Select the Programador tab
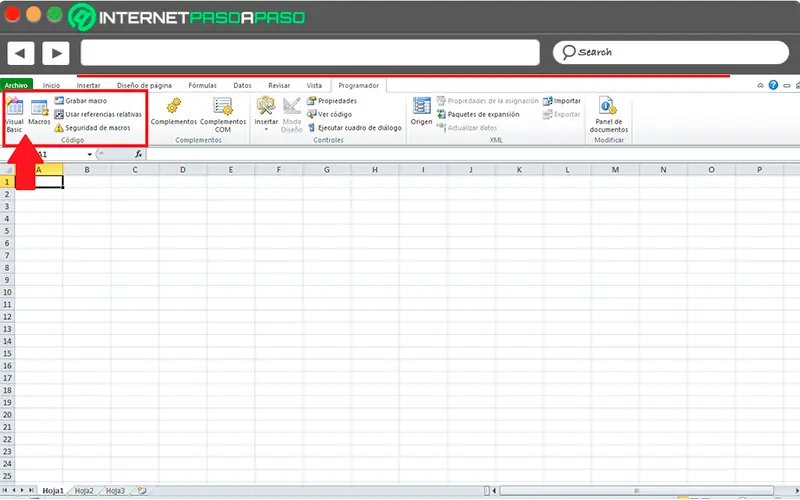The width and height of the screenshot is (800, 500). (359, 85)
